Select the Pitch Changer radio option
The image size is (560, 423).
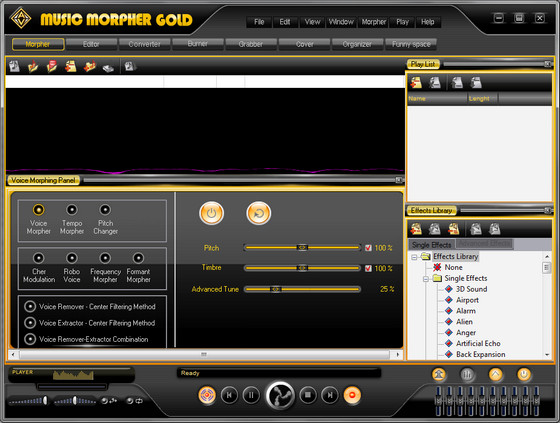(105, 209)
